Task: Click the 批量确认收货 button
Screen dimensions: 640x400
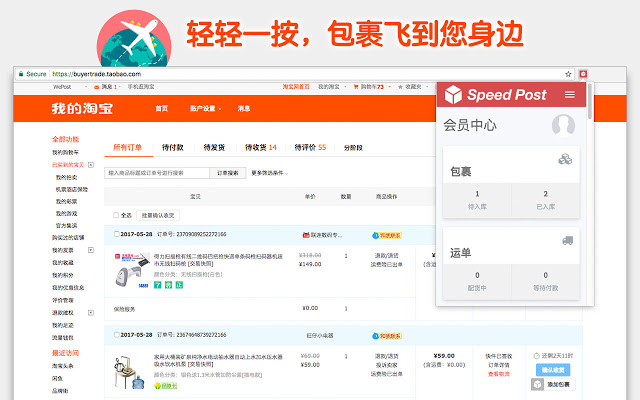Action: click(158, 216)
